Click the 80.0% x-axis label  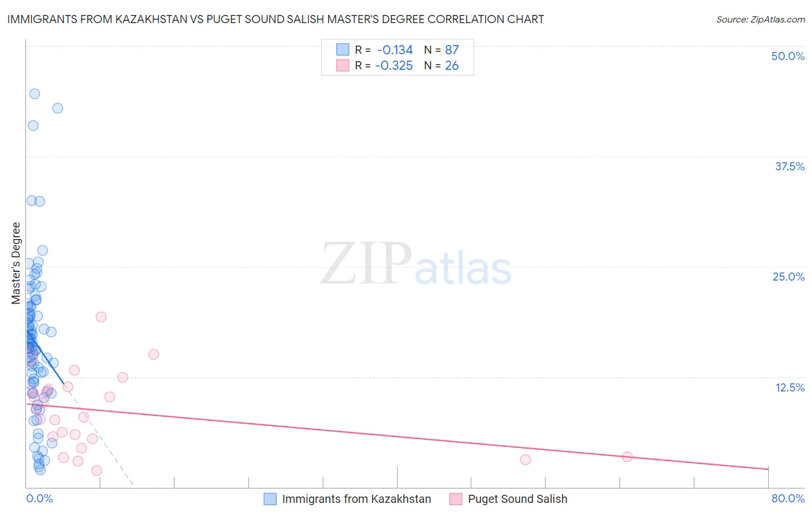point(788,498)
